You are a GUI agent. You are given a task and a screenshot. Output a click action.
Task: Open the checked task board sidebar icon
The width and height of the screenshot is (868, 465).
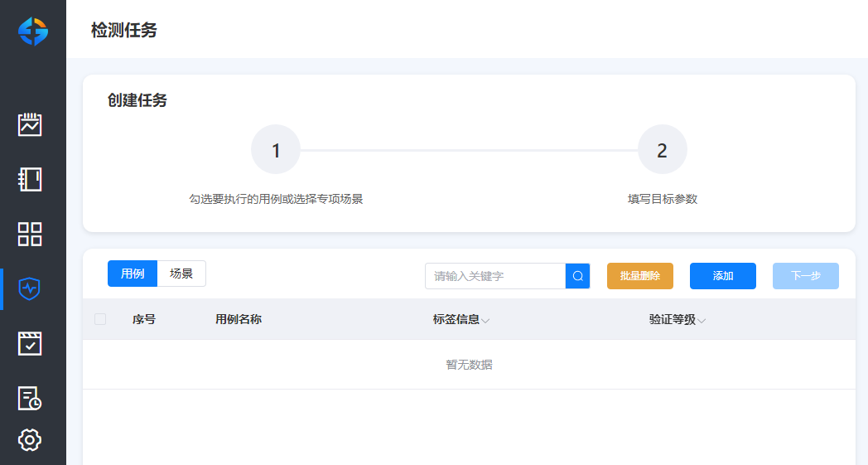coord(30,344)
